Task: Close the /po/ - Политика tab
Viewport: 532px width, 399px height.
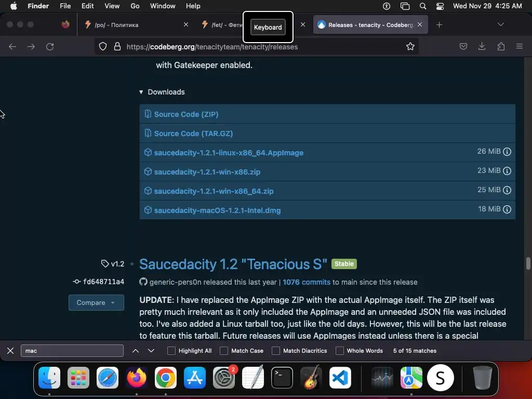Action: [186, 24]
